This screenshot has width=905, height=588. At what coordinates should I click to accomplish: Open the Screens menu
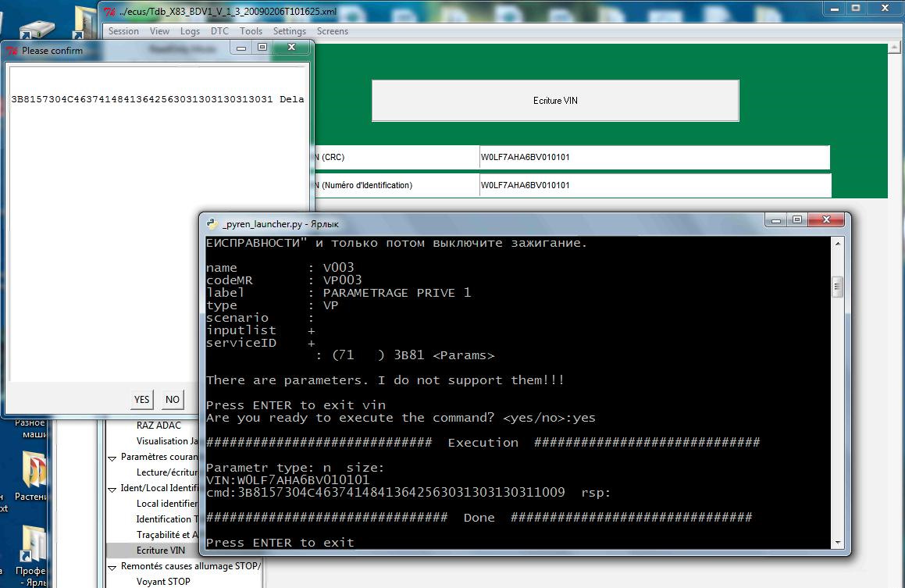click(333, 31)
